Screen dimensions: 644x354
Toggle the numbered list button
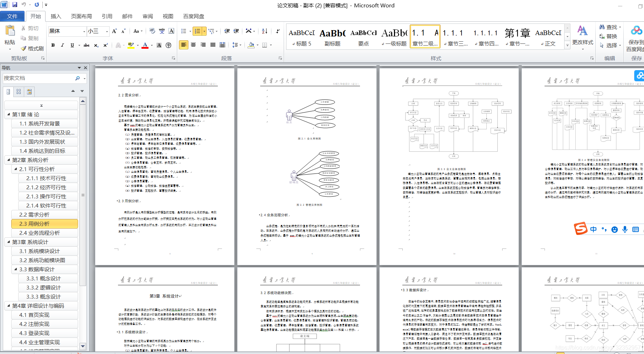pyautogui.click(x=198, y=31)
